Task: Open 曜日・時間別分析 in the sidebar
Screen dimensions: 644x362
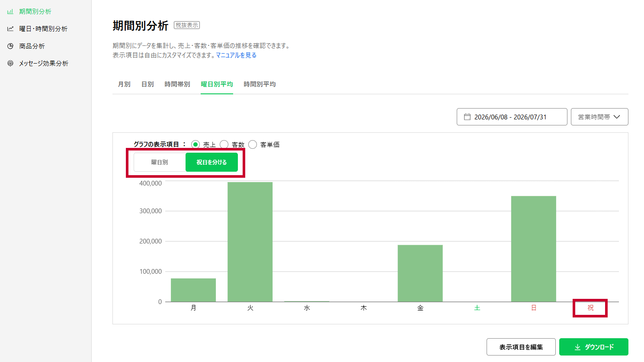Action: [43, 29]
